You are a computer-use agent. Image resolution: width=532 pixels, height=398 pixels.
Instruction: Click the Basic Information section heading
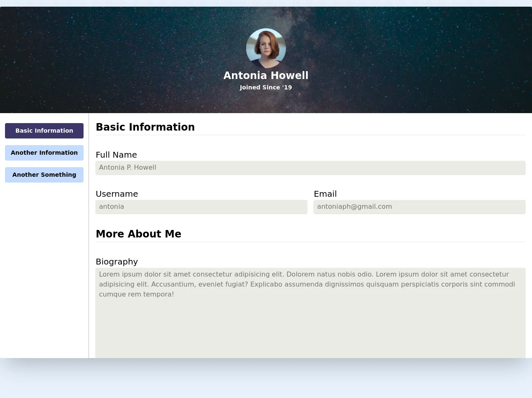[x=145, y=127]
